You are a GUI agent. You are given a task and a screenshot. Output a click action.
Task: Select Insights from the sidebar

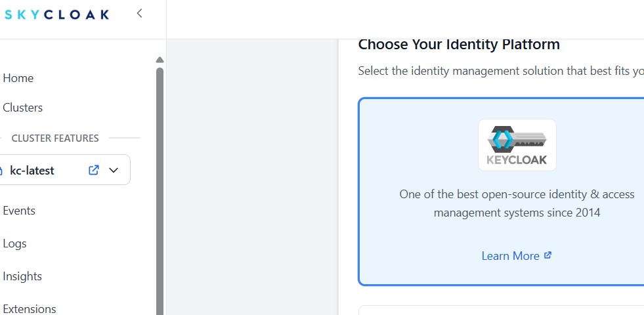pyautogui.click(x=22, y=276)
